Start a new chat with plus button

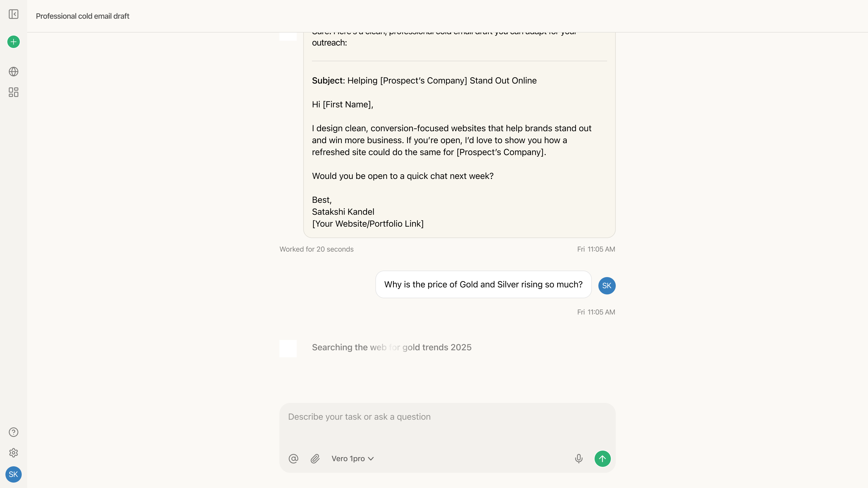(14, 42)
